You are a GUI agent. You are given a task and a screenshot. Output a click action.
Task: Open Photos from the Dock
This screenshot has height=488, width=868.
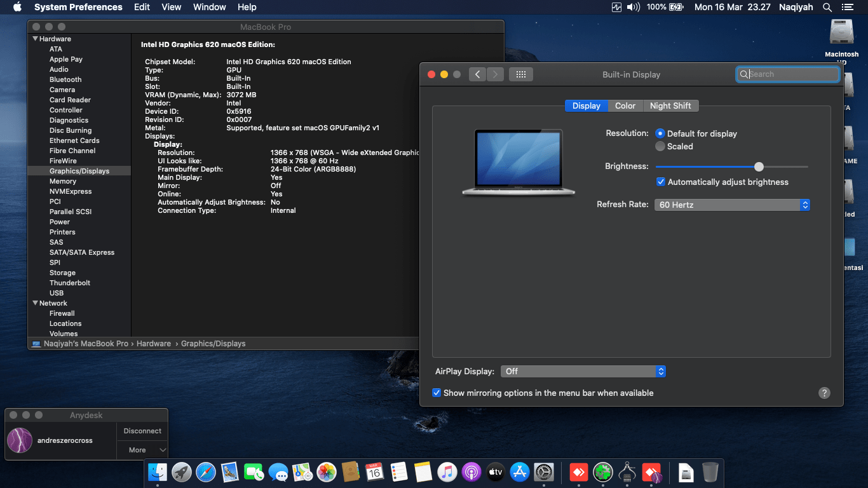pyautogui.click(x=327, y=472)
